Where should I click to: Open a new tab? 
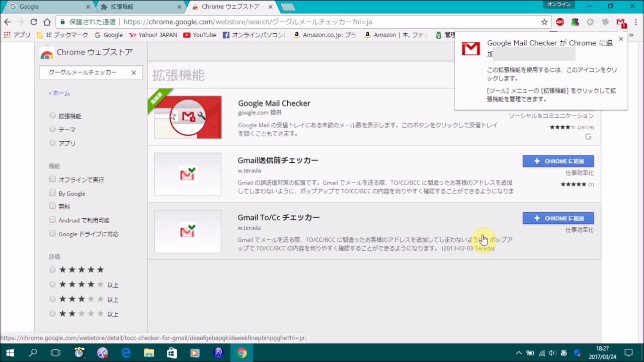pos(288,7)
